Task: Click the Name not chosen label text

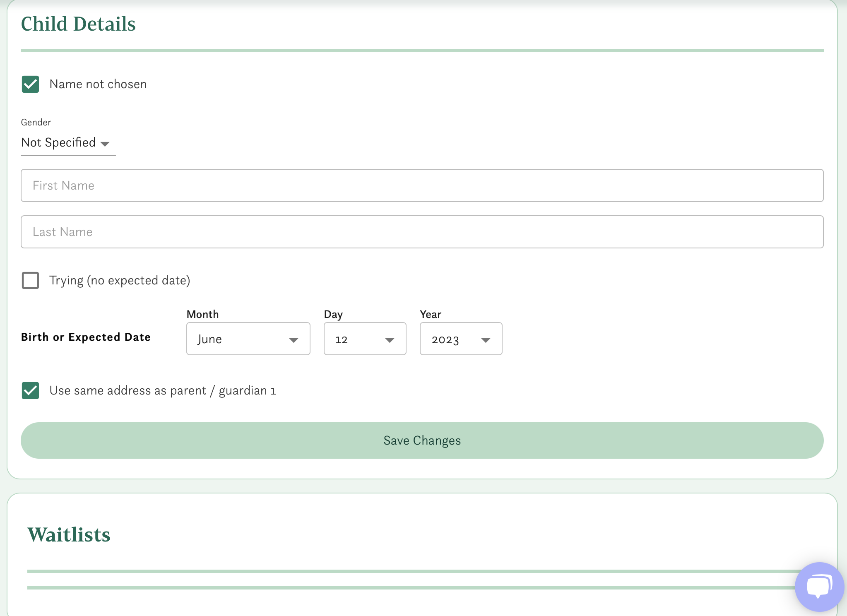Action: (98, 84)
